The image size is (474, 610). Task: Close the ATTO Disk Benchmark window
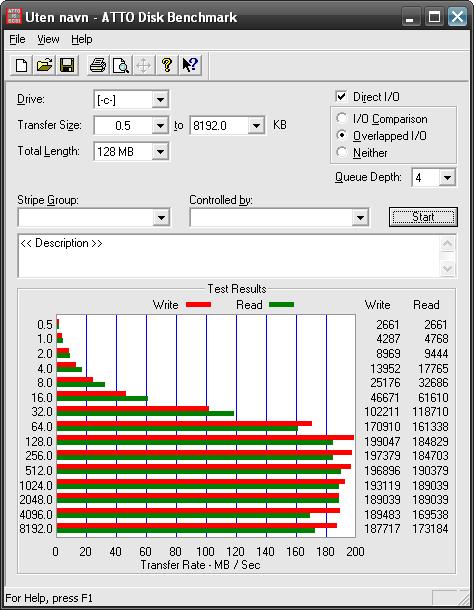(x=457, y=17)
